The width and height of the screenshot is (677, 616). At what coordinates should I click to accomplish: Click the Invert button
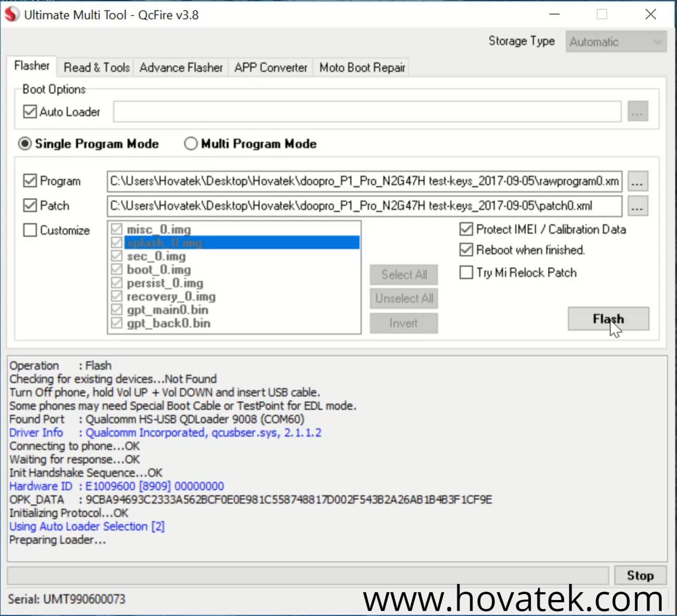tap(404, 323)
